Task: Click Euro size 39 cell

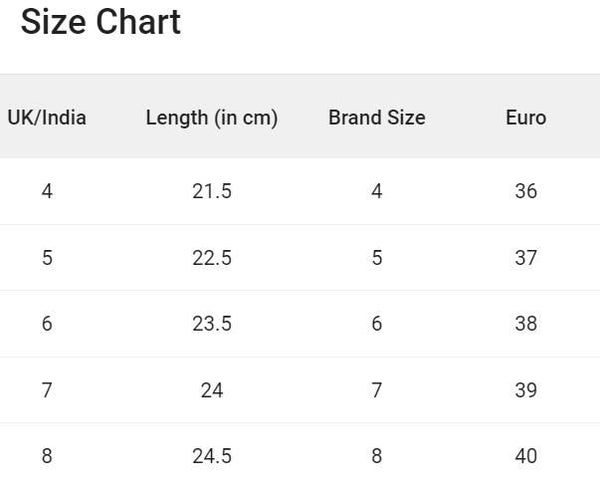Action: [526, 390]
